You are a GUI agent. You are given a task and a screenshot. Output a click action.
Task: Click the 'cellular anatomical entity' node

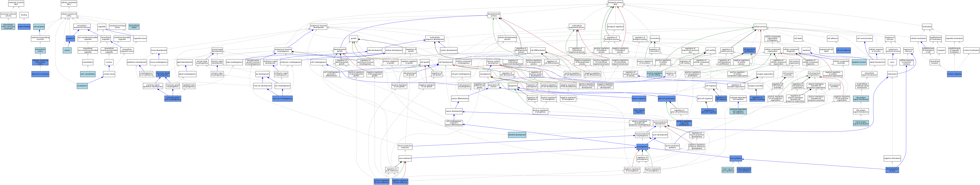coord(69,15)
